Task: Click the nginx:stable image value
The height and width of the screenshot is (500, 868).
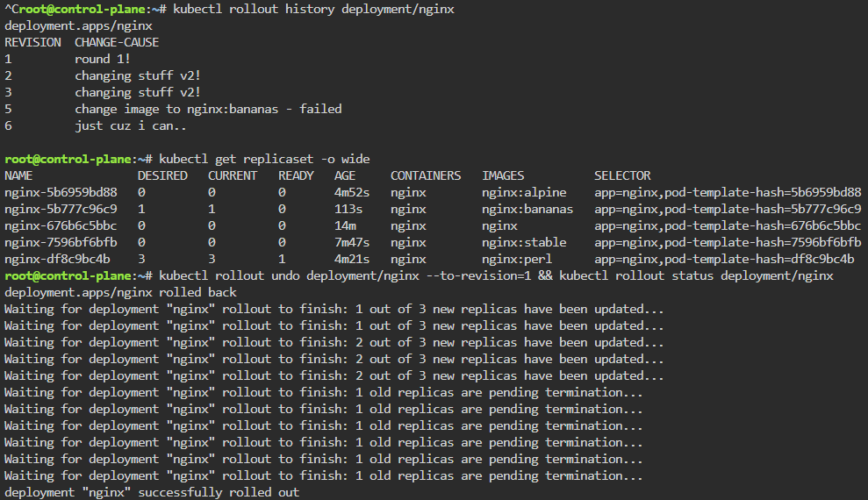Action: point(524,242)
